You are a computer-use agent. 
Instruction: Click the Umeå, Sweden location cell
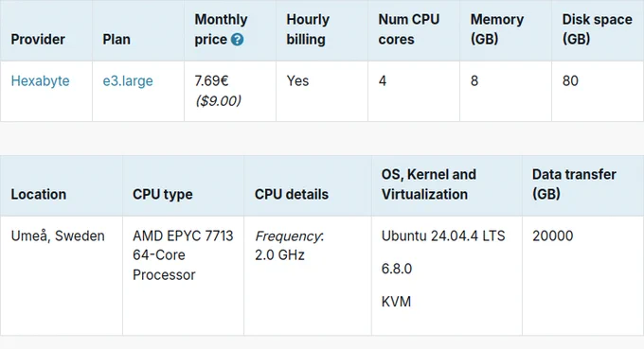[58, 236]
